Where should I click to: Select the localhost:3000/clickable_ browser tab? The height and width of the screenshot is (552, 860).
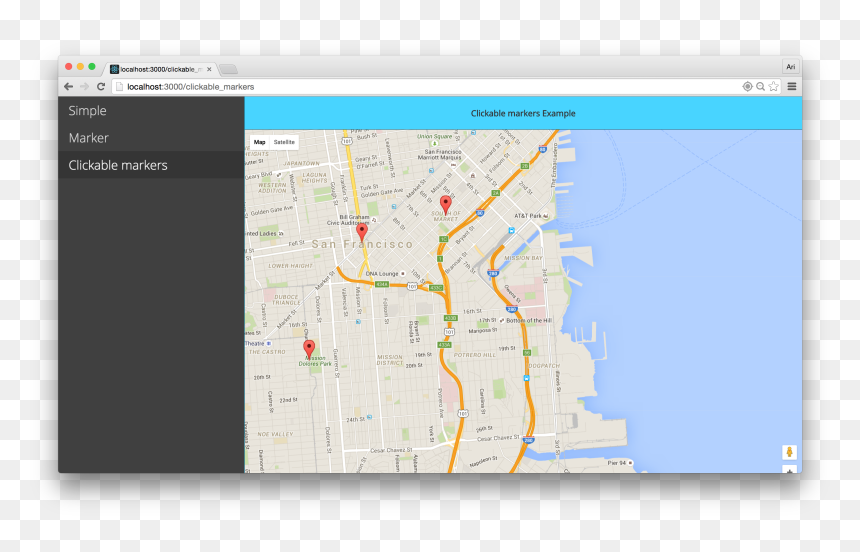click(x=161, y=69)
